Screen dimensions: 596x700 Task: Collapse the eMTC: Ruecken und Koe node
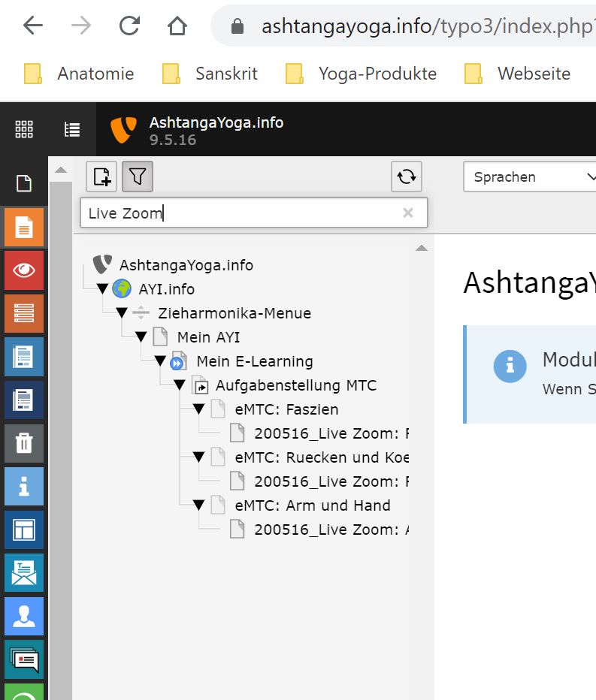pos(198,457)
